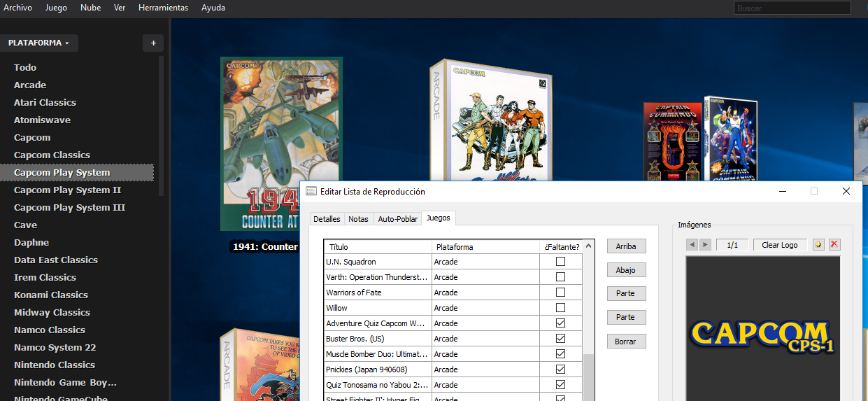This screenshot has width=868, height=401.
Task: Go to next image with right arrow
Action: click(705, 244)
